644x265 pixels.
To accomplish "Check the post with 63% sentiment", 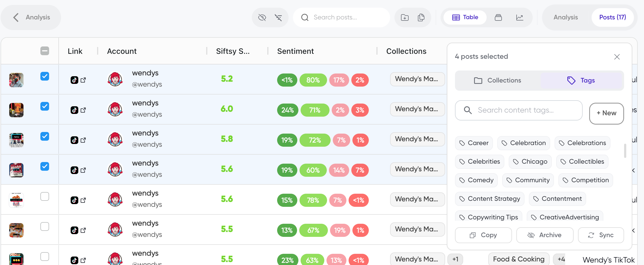I will 45,257.
